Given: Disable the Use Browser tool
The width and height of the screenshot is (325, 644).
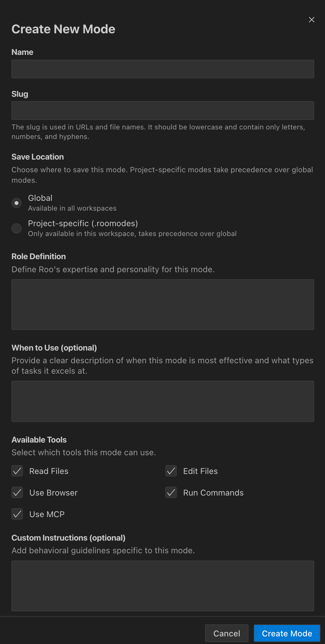Looking at the screenshot, I should coord(17,493).
